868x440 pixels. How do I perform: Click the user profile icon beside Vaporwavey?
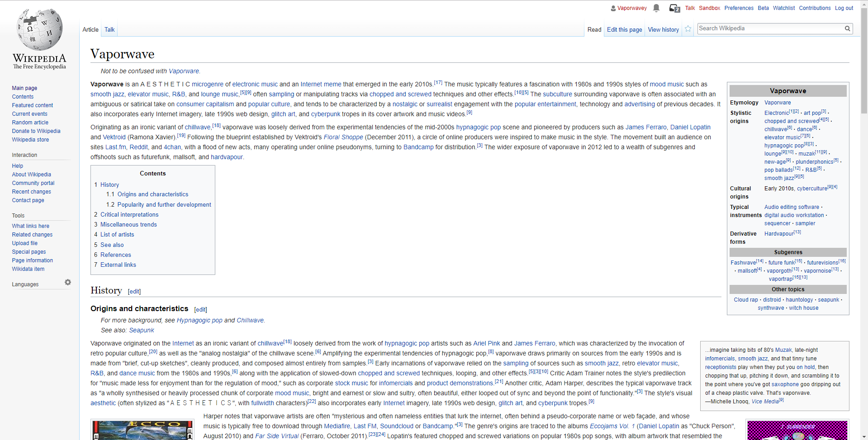[x=613, y=8]
